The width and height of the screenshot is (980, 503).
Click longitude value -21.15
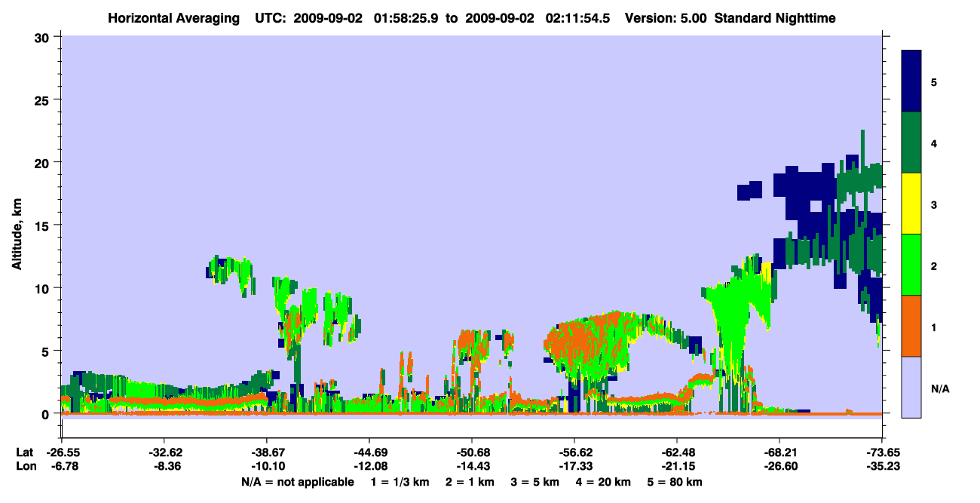pos(677,466)
